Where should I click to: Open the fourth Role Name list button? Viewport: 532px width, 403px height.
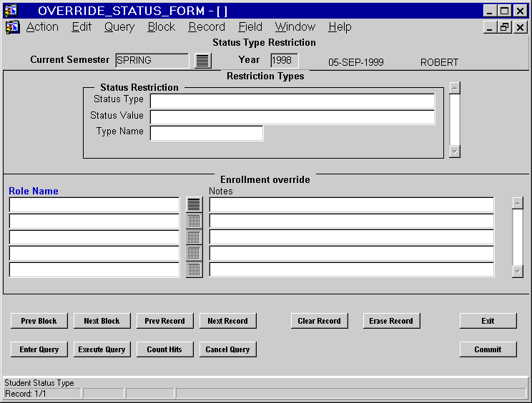tap(194, 253)
